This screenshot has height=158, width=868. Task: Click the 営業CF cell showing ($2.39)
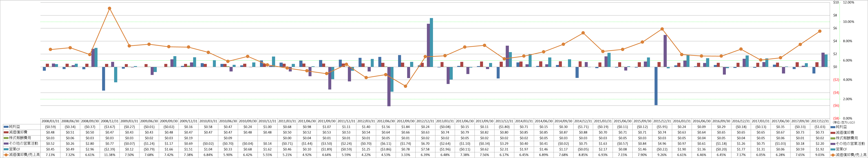(x=109, y=149)
